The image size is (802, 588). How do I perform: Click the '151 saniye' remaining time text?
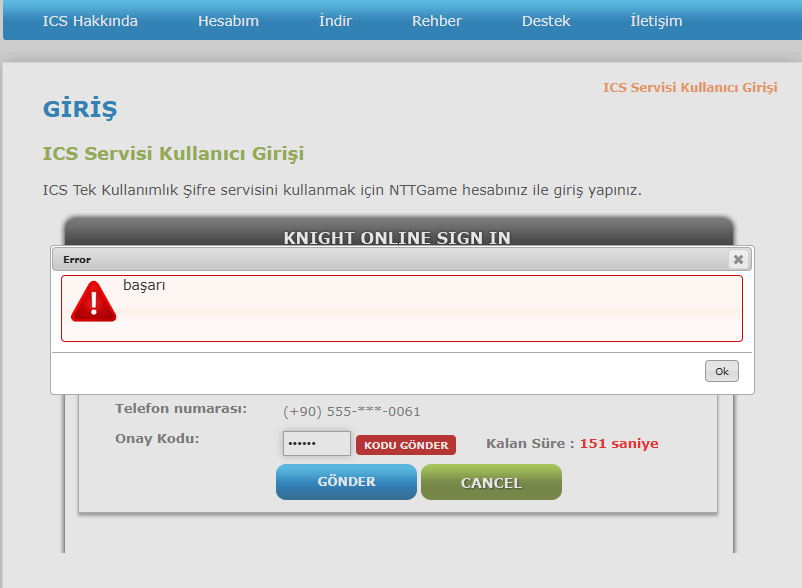pos(619,443)
